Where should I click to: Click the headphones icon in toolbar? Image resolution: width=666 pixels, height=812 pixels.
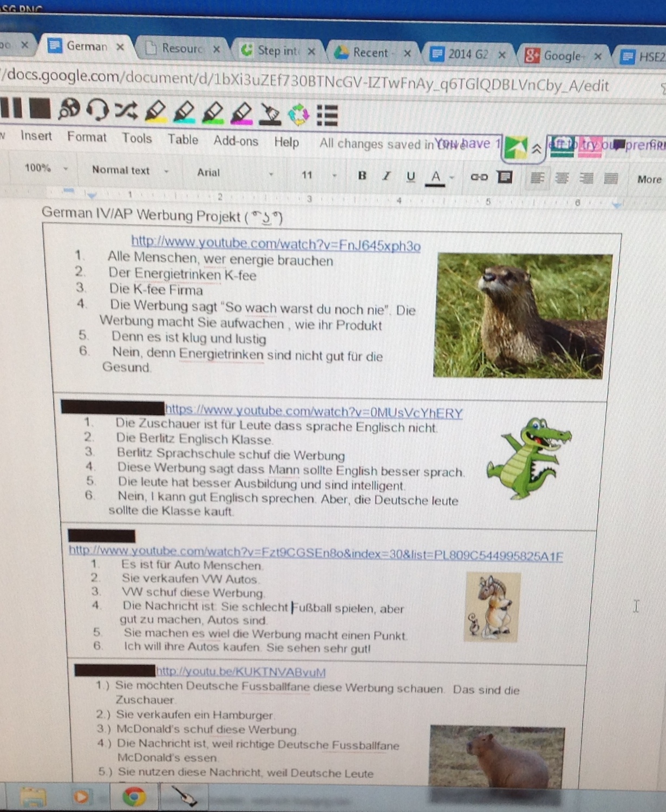click(97, 109)
